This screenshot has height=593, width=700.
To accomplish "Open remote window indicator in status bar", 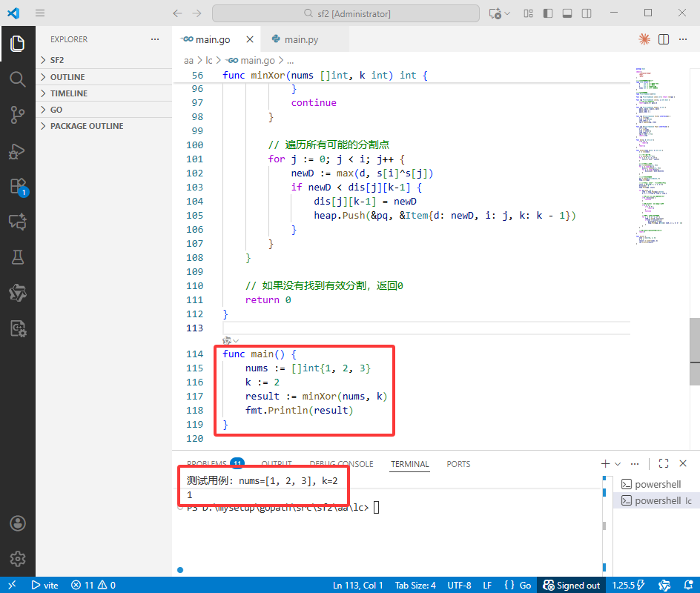I will 12,585.
